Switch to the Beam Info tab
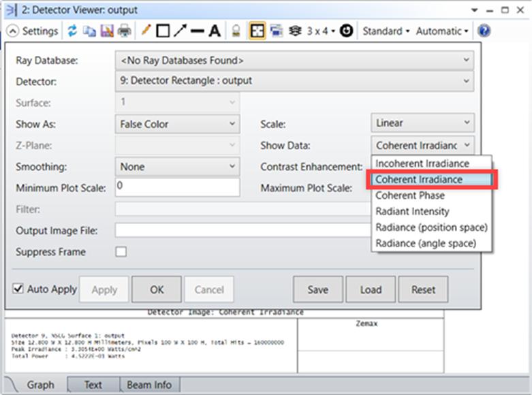Viewport: 532px width, 395px height. pyautogui.click(x=149, y=385)
